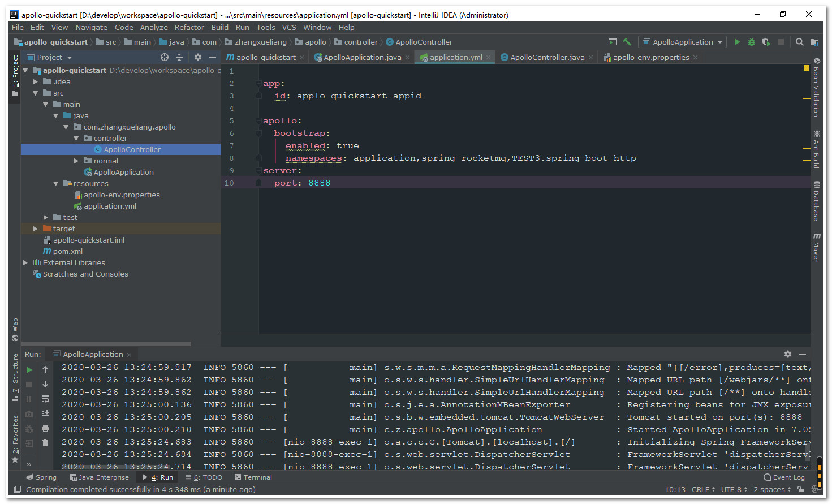Click the yellow inspection indicator square
The width and height of the screenshot is (832, 504).
click(807, 68)
